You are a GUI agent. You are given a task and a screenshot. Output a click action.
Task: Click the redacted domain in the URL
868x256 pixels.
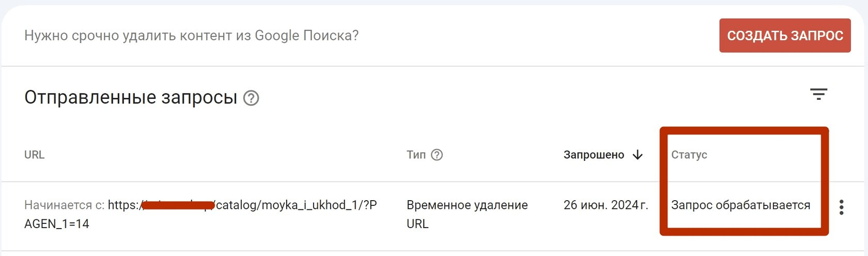tap(177, 205)
